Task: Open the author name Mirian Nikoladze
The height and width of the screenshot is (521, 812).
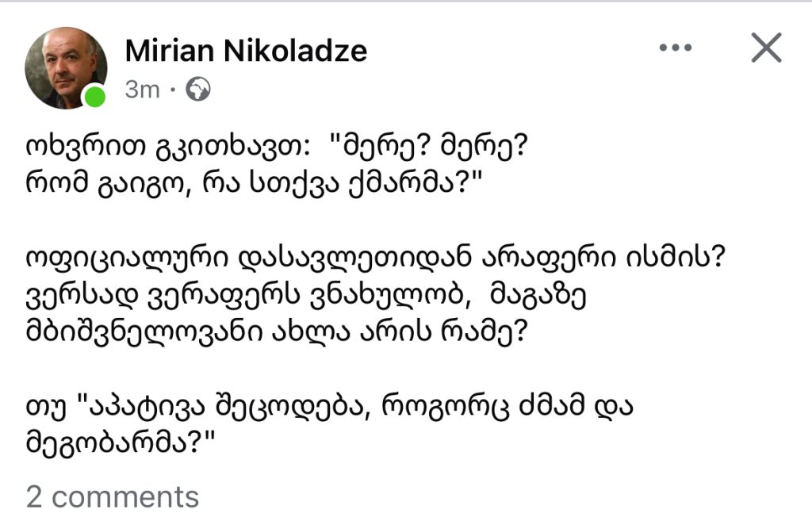Action: click(246, 52)
